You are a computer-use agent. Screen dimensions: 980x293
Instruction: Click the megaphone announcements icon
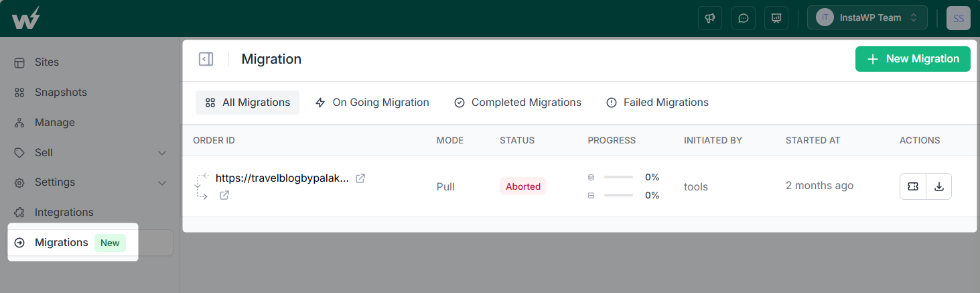[710, 18]
